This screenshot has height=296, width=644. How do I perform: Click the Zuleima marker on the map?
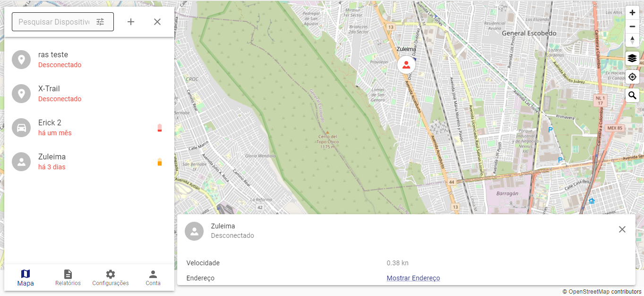[406, 65]
